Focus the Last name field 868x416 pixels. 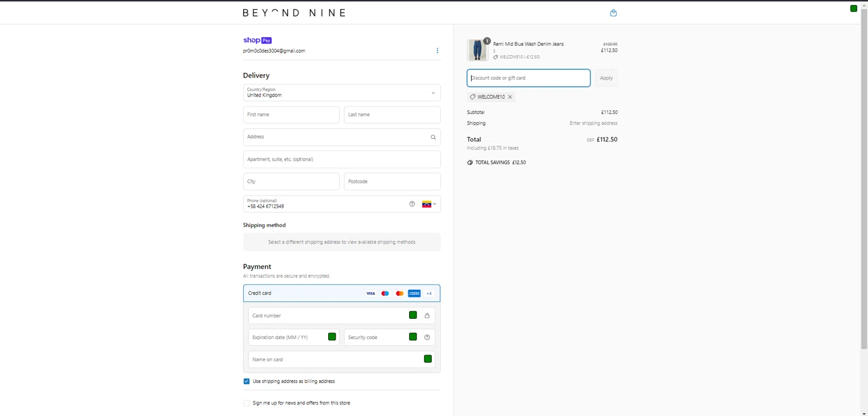pos(392,115)
